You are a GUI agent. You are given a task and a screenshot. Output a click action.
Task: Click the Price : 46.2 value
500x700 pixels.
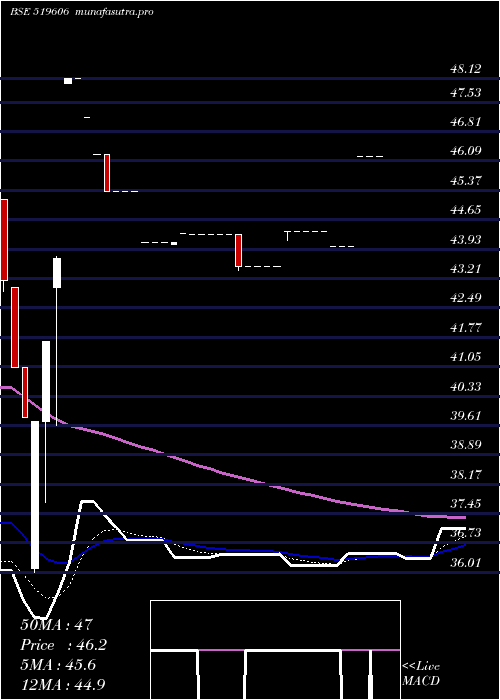(x=63, y=645)
